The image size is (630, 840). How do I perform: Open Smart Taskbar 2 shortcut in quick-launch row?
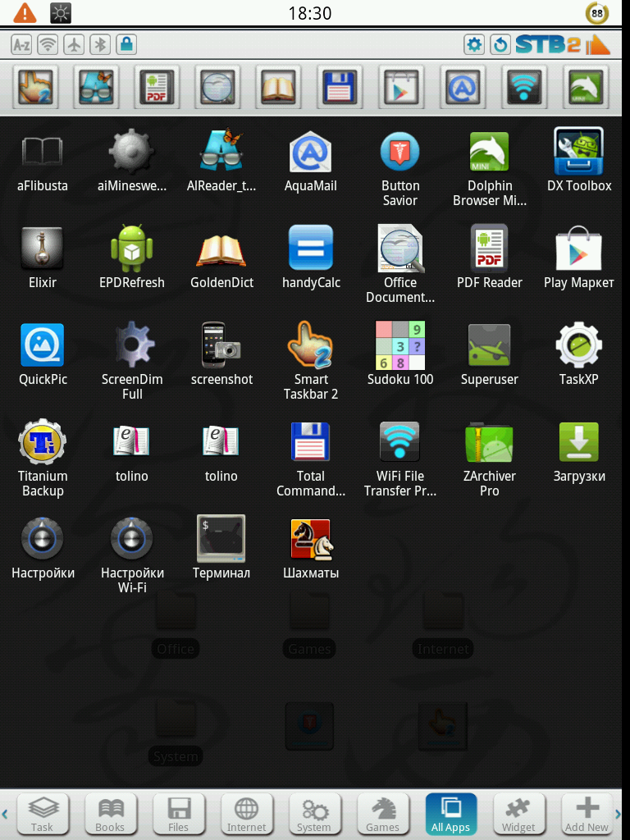tap(35, 87)
